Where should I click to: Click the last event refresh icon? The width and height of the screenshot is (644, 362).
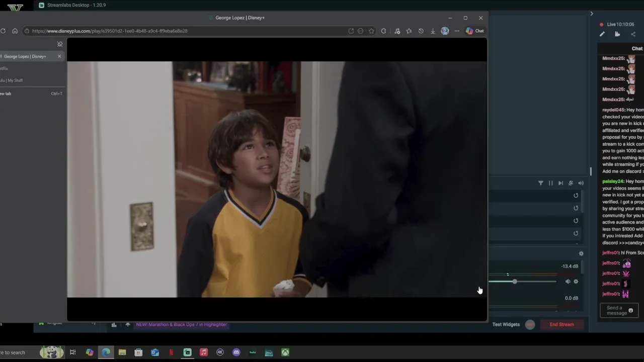(x=576, y=233)
